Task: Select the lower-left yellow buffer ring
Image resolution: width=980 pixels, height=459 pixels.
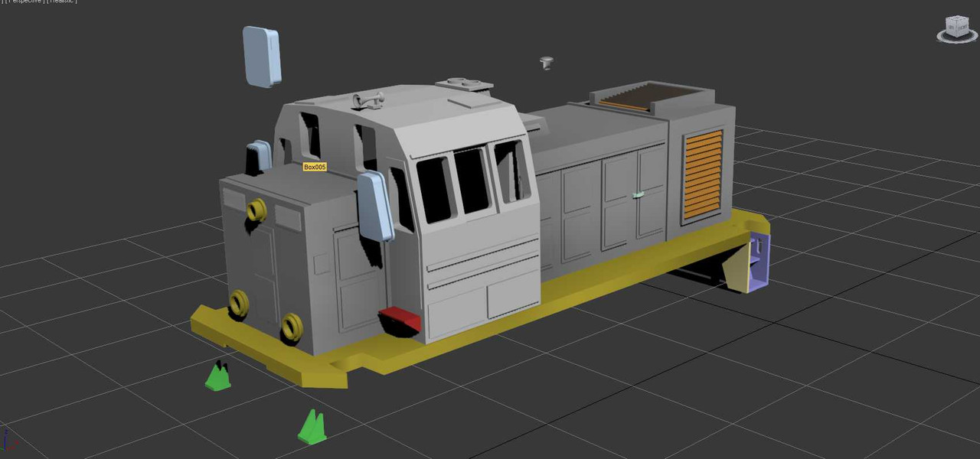Action: click(x=238, y=304)
